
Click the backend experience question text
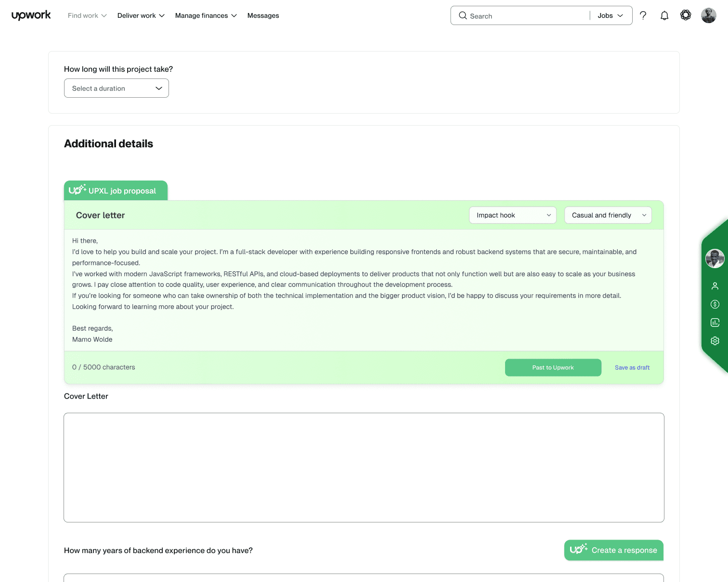click(x=158, y=550)
